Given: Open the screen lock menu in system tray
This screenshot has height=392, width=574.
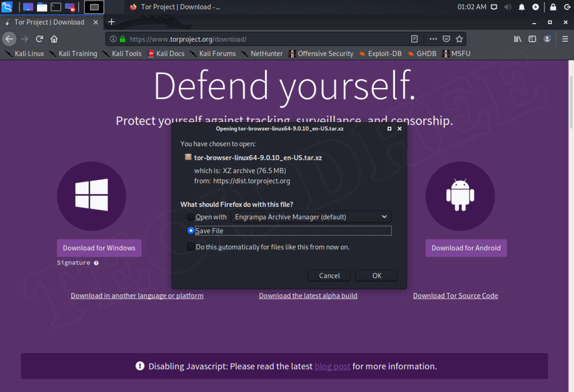Looking at the screenshot, I should coord(553,7).
